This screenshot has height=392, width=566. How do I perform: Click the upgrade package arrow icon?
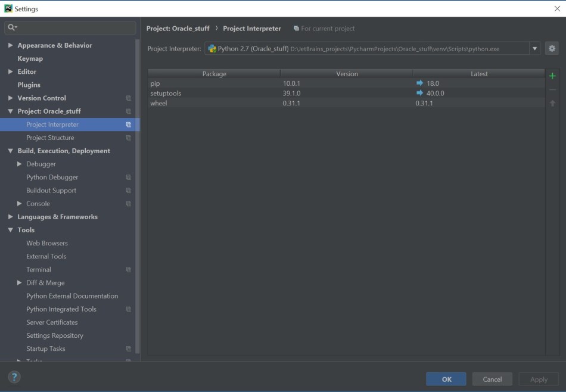[552, 103]
